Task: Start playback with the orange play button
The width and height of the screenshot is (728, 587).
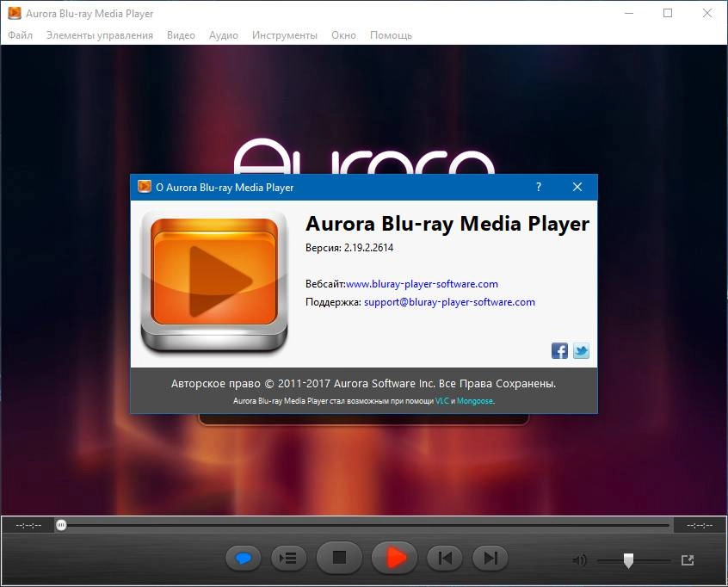Action: [x=394, y=557]
